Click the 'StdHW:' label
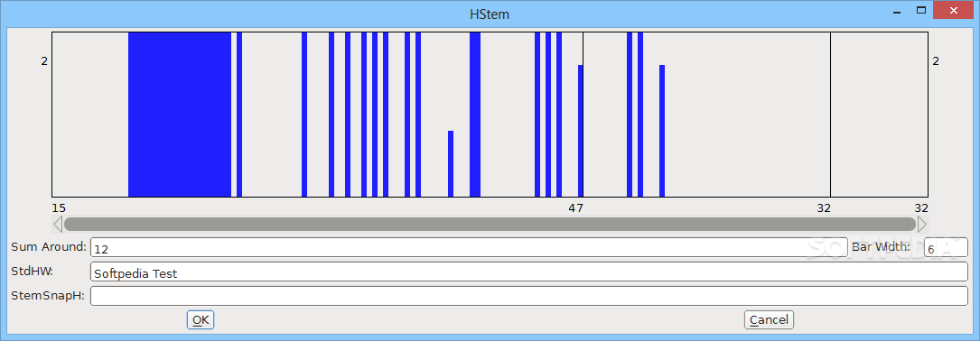The width and height of the screenshot is (980, 341). (x=32, y=271)
